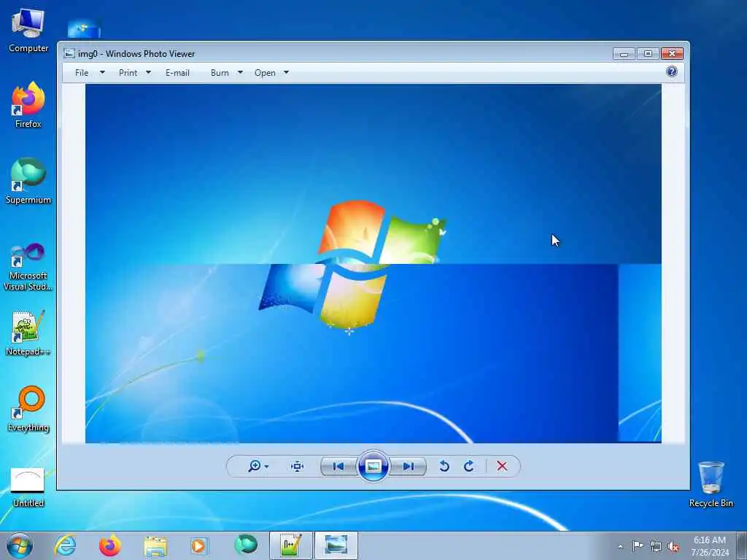747x560 pixels.
Task: Select the Firefox desktop shortcut
Action: click(28, 105)
